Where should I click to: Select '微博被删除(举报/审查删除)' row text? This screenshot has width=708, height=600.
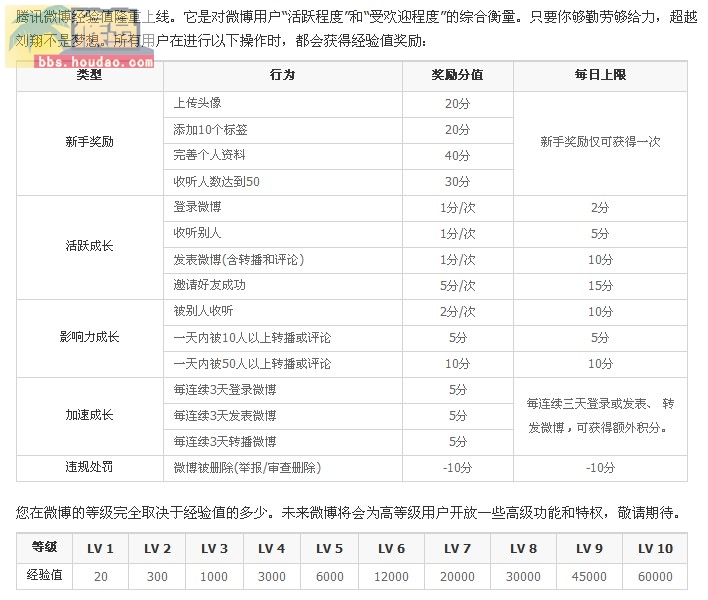pyautogui.click(x=247, y=468)
